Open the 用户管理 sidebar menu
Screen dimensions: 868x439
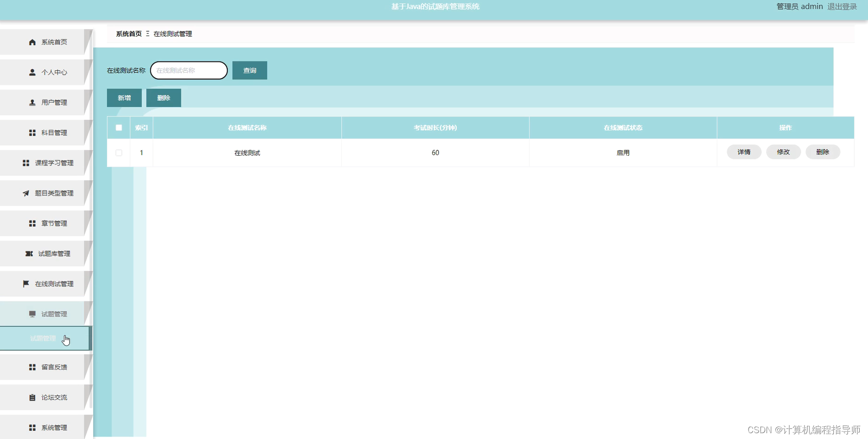click(x=46, y=102)
